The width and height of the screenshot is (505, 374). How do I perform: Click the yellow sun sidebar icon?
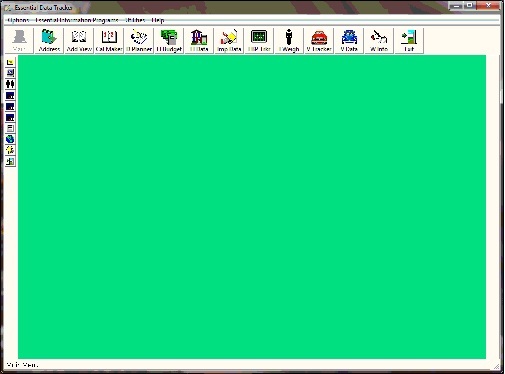click(10, 150)
